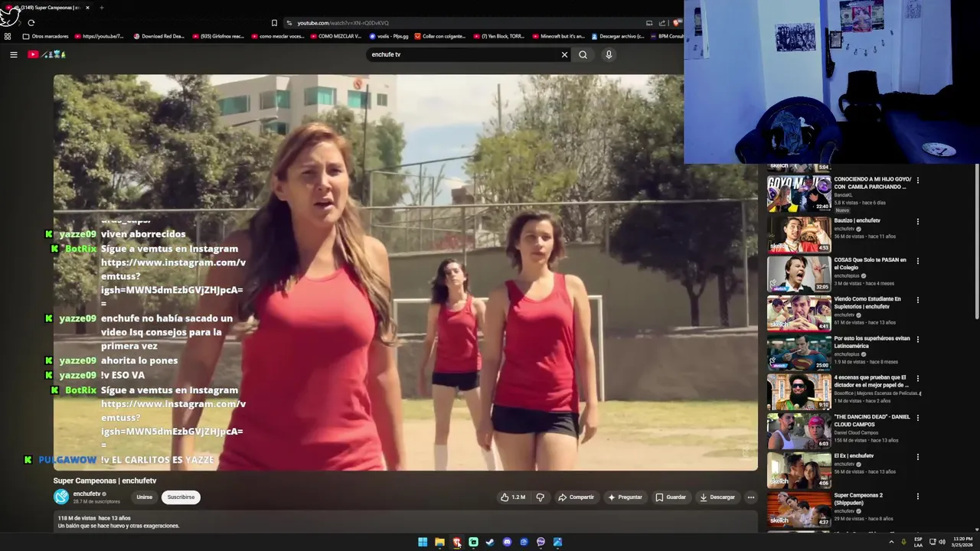Save the video with Guardar
The image size is (980, 551).
(x=671, y=497)
